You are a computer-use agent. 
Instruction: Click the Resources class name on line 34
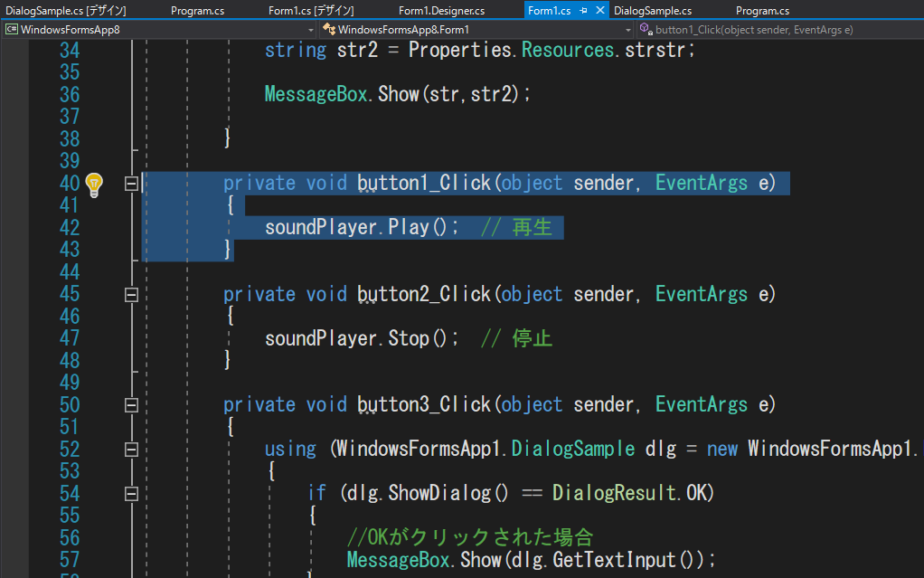[x=568, y=51]
